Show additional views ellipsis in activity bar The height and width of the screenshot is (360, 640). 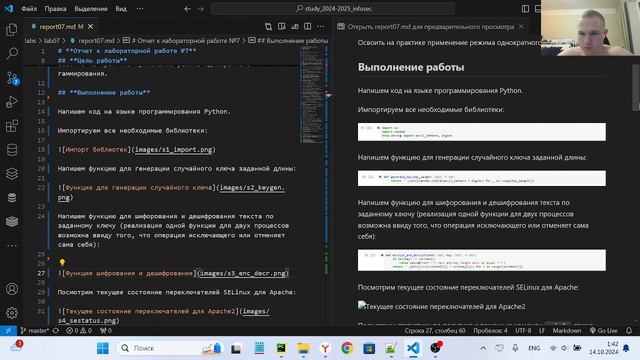point(12,245)
